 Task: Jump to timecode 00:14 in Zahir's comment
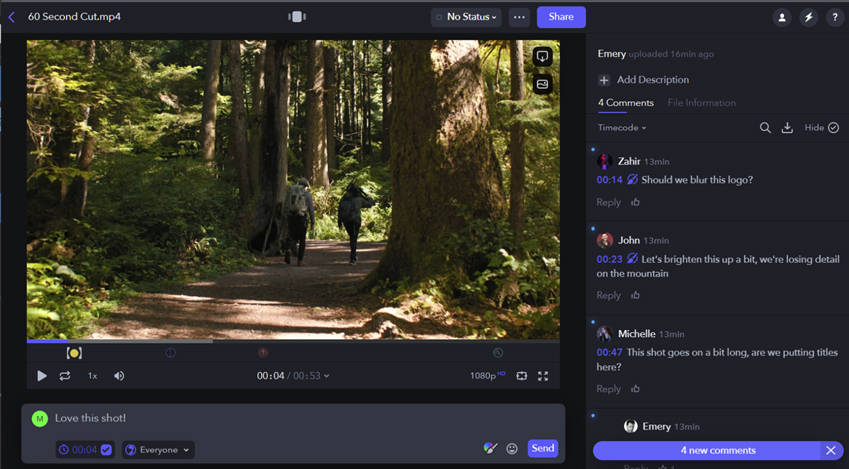[x=609, y=180]
